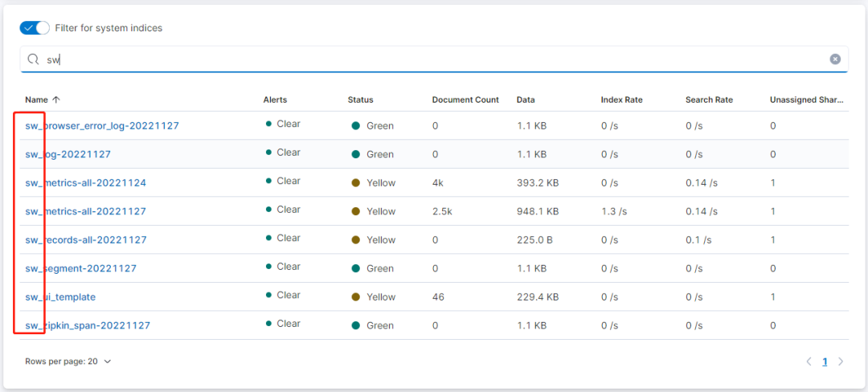Go to next page arrow
This screenshot has height=392, width=868.
841,361
